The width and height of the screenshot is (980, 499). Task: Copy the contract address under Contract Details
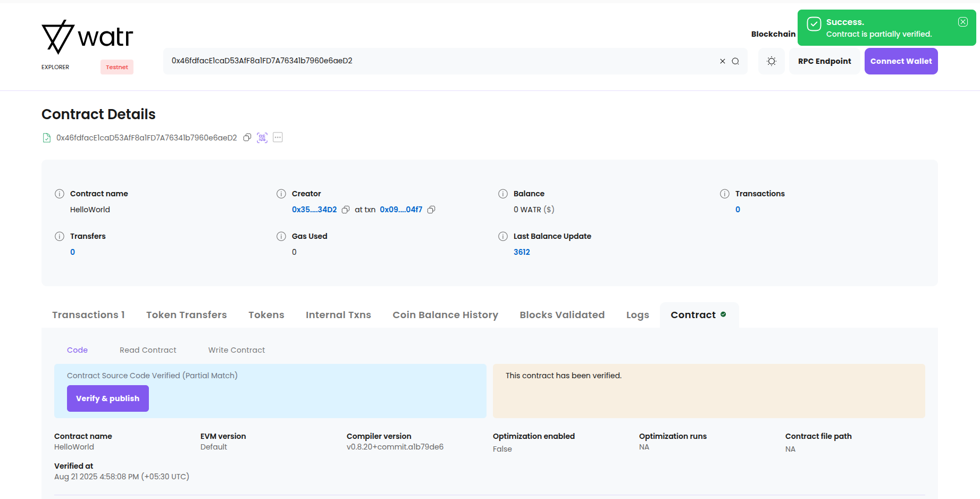point(247,138)
